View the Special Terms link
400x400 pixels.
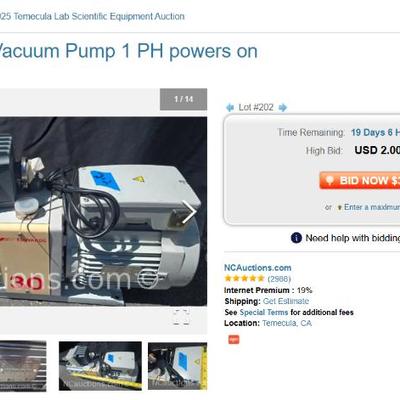[x=264, y=312]
